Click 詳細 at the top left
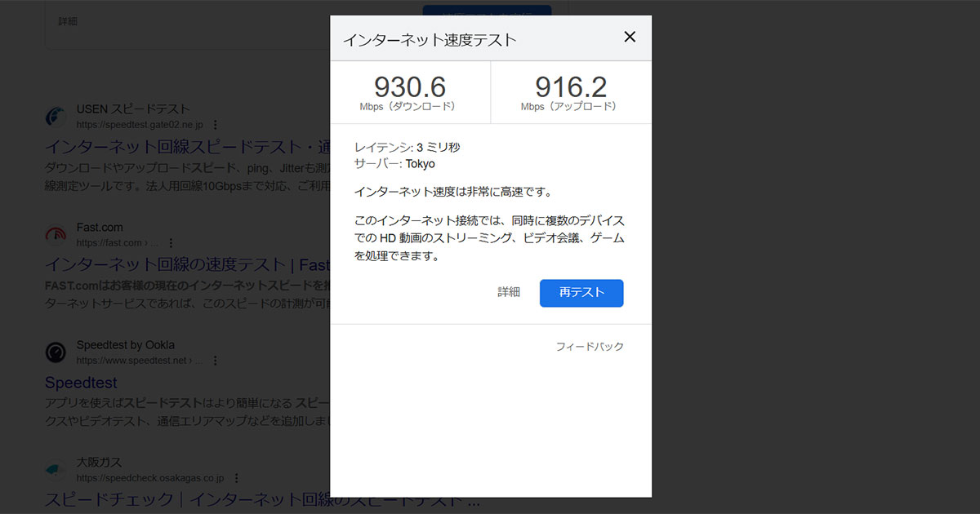 pyautogui.click(x=68, y=21)
